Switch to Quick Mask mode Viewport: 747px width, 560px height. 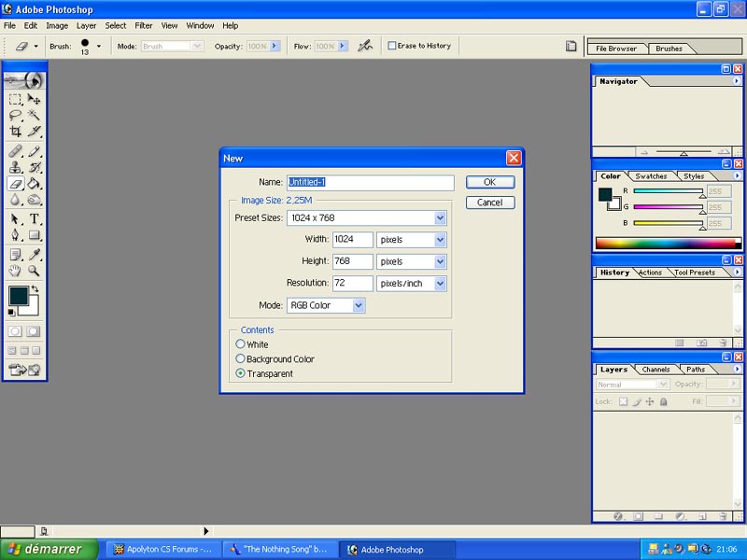33,331
